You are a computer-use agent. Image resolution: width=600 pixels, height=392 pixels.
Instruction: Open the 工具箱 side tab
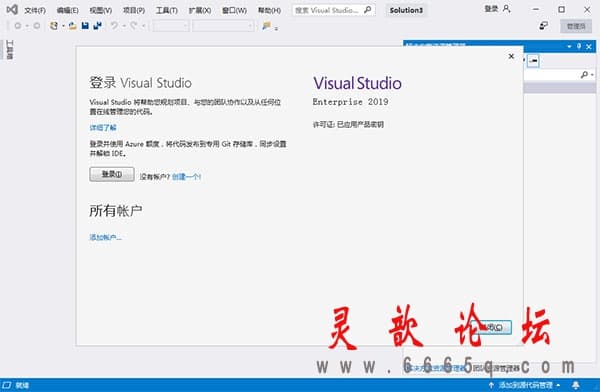(9, 50)
